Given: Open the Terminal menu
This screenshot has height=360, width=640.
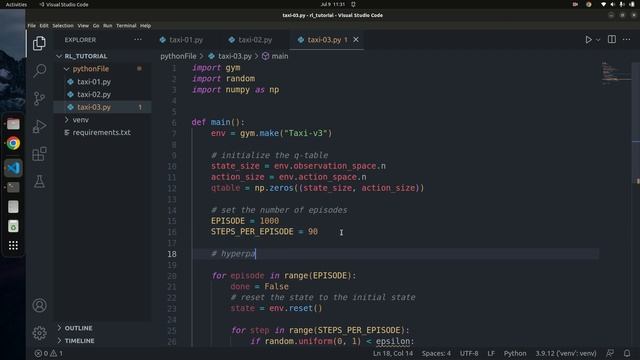Looking at the screenshot, I should coord(126,25).
